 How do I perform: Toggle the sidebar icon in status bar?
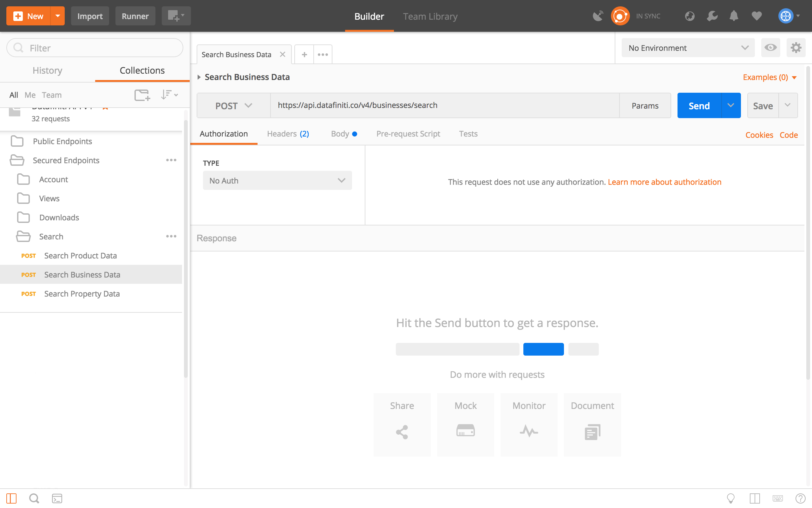coord(11,498)
